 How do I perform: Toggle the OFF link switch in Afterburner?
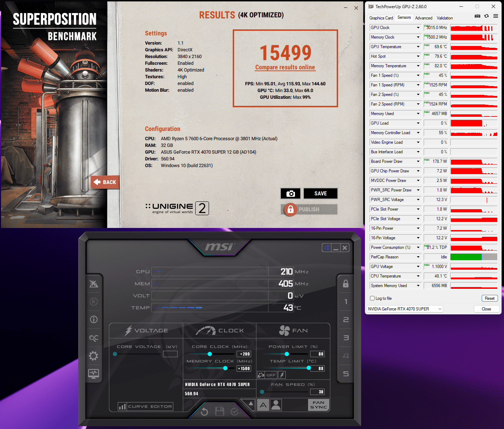point(271,375)
